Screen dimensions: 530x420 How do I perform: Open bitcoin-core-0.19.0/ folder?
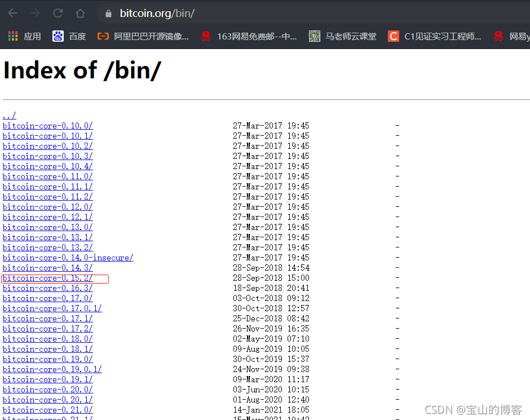(48, 359)
